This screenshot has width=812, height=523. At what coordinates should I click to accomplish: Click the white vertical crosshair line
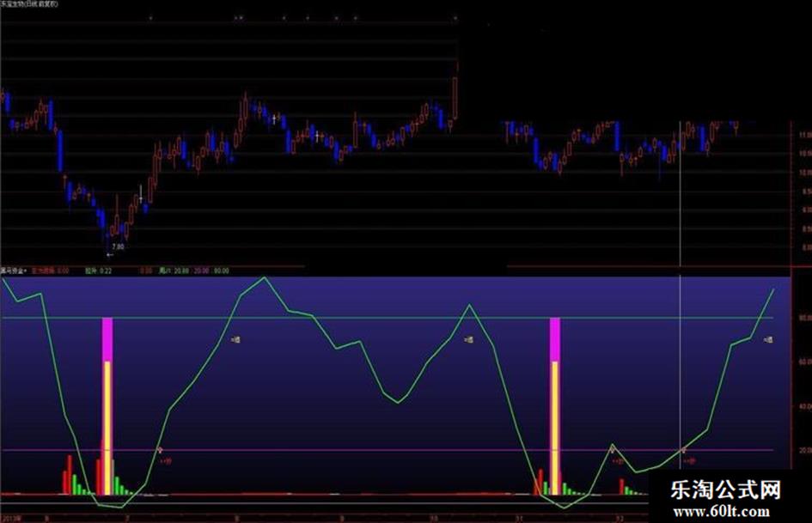(681, 215)
